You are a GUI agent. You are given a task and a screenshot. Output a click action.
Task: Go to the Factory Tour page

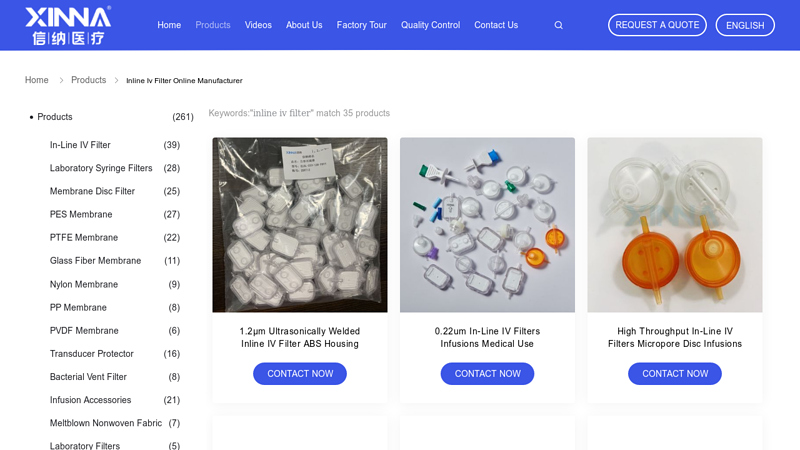tap(361, 25)
